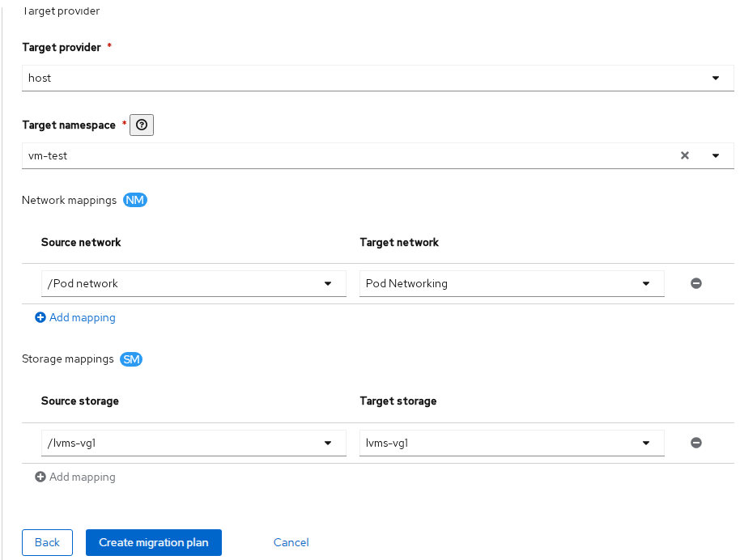This screenshot has width=740, height=560.
Task: Click Add mapping link for networks
Action: [x=82, y=318]
